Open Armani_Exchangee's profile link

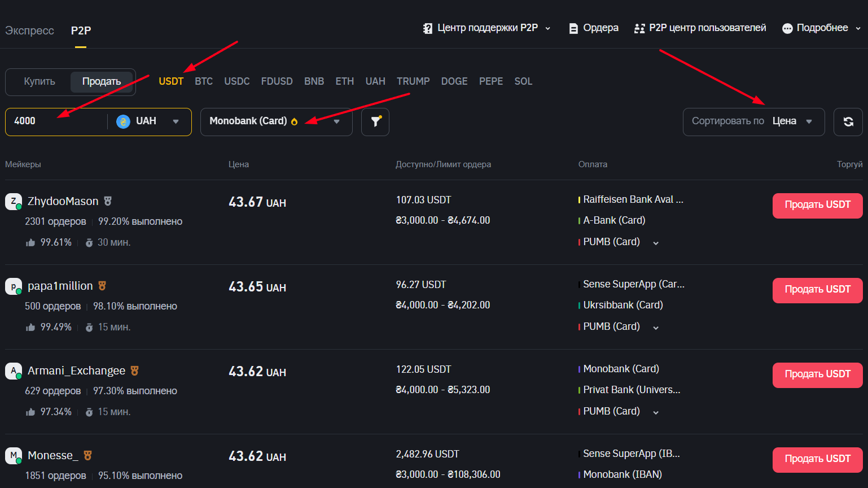[x=77, y=371]
